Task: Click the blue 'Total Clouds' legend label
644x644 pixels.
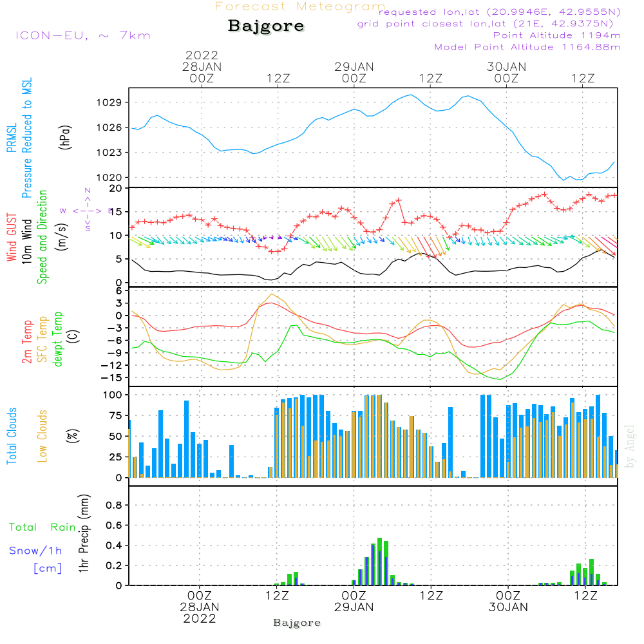Action: 12,436
